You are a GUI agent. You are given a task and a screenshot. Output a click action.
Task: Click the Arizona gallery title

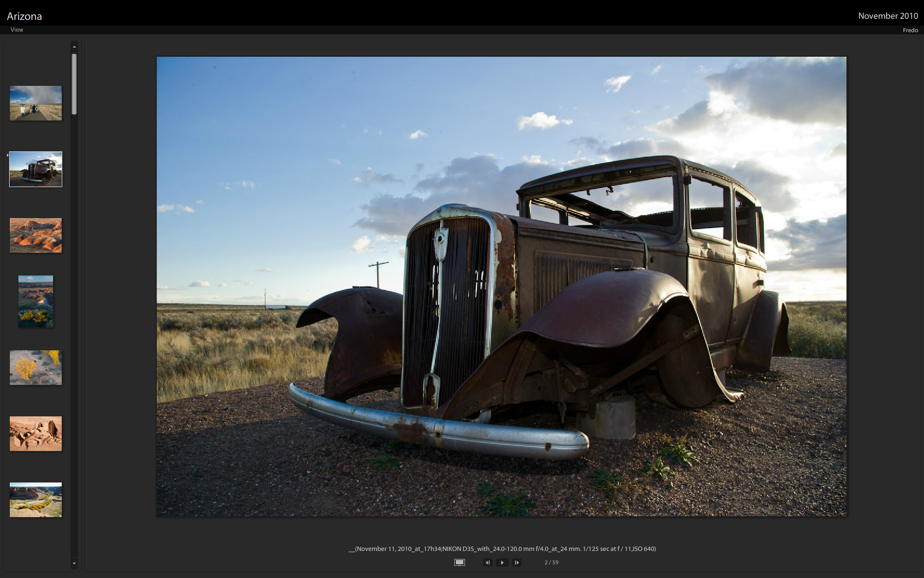point(25,16)
